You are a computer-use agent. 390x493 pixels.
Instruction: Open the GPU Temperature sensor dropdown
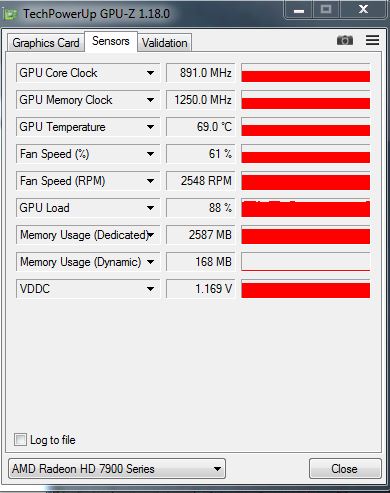click(x=151, y=127)
